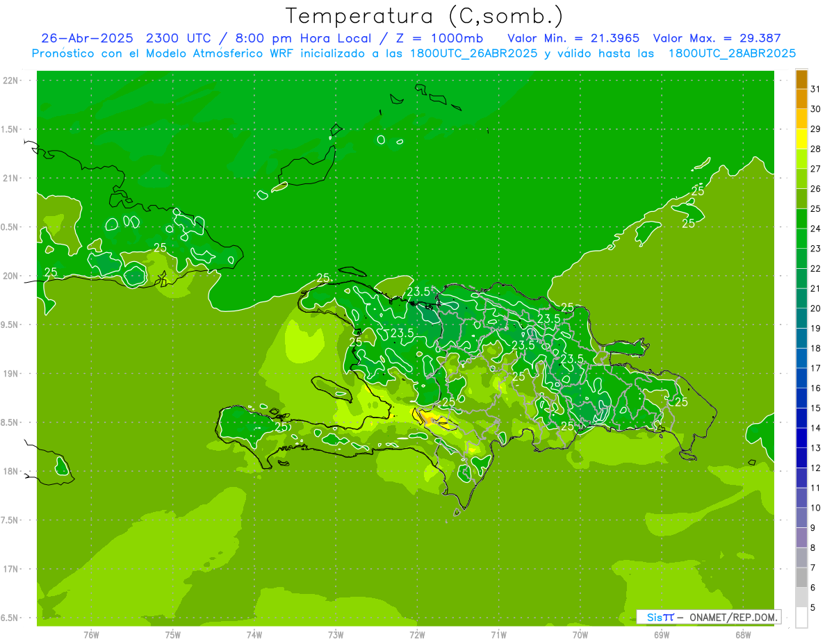
Task: Click the legend value '21'
Action: click(815, 288)
